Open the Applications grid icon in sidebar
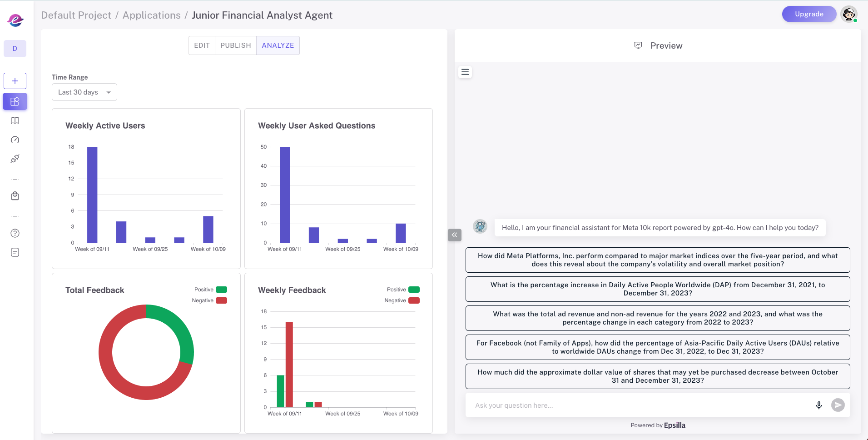This screenshot has height=440, width=868. [15, 101]
